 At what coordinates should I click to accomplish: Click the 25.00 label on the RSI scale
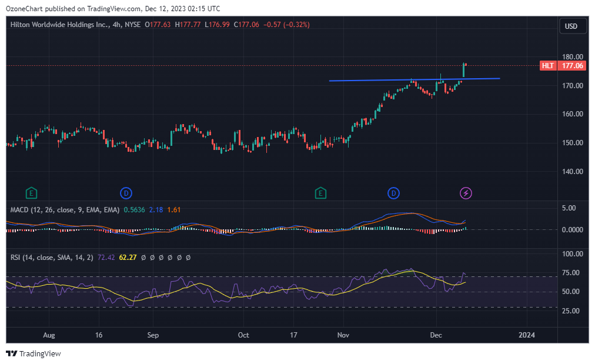point(571,311)
